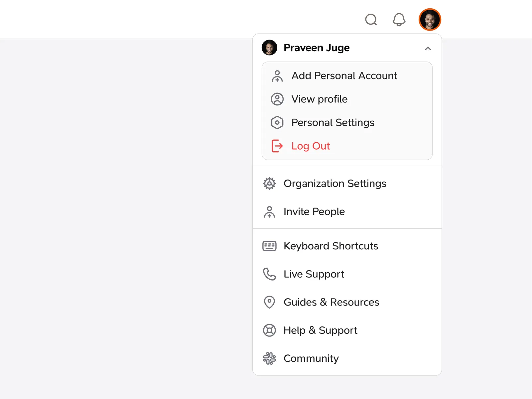The image size is (532, 399).
Task: Click the lifebuoy Help & Support icon
Action: pos(269,331)
